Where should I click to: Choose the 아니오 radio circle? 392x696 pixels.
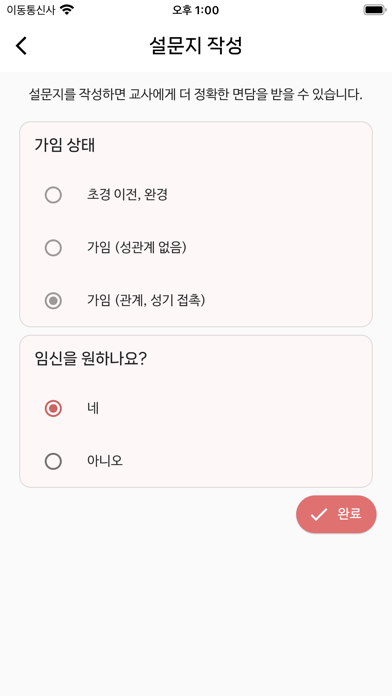click(x=53, y=462)
